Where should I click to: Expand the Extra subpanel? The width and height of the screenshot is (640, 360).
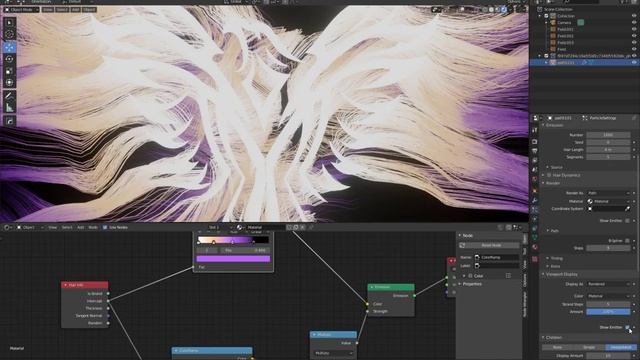tap(555, 266)
